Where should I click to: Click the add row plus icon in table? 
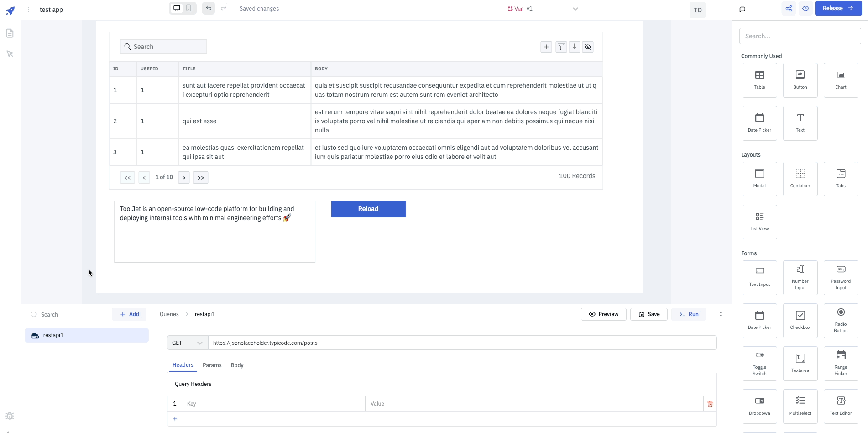point(546,47)
